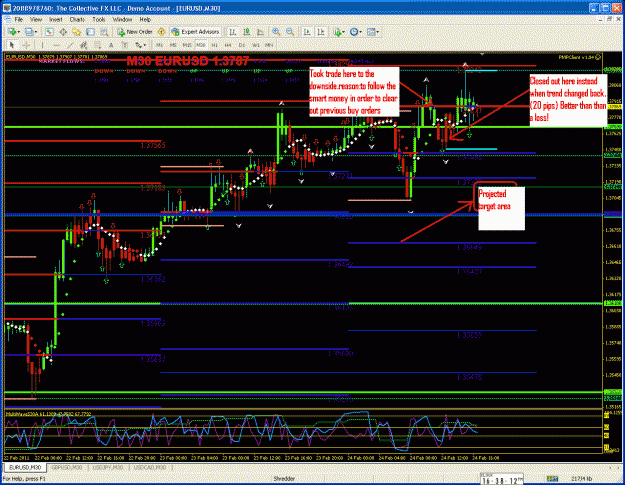Switch to USDJPY,M30 chart tab

click(107, 467)
